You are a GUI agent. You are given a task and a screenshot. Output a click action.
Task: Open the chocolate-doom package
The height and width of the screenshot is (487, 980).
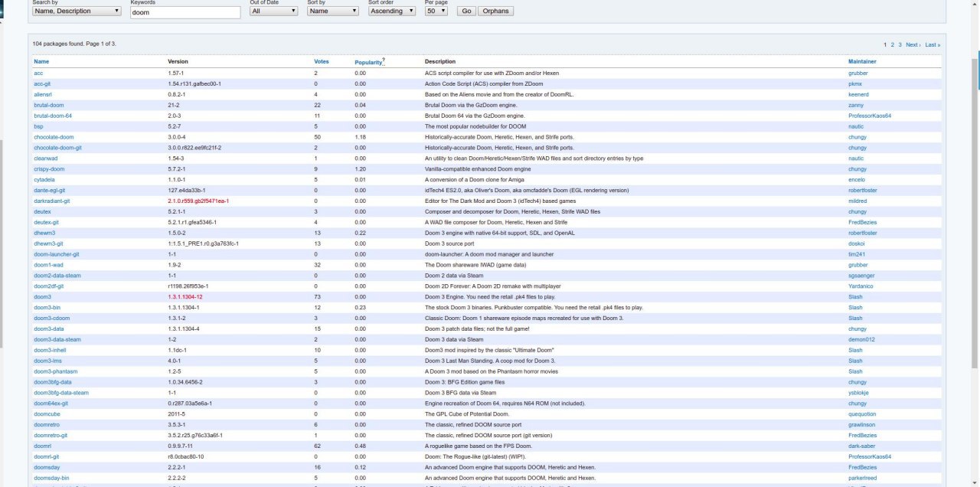click(54, 137)
